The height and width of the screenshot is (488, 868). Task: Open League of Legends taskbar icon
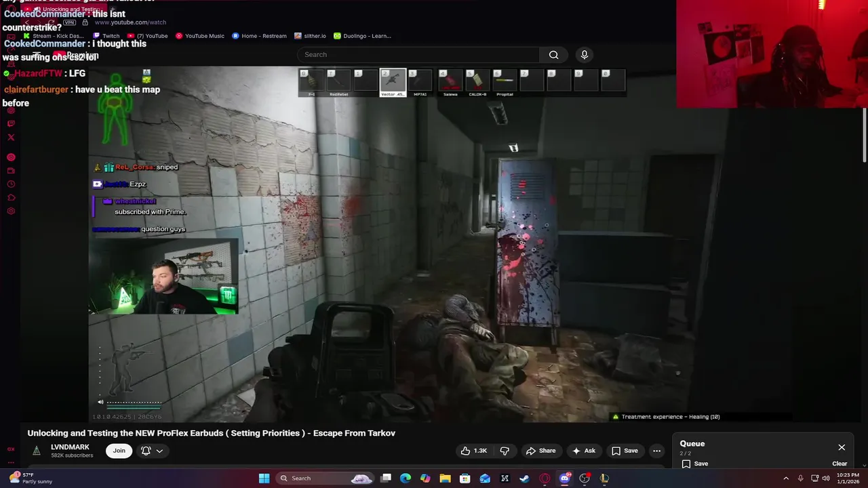[x=604, y=479]
